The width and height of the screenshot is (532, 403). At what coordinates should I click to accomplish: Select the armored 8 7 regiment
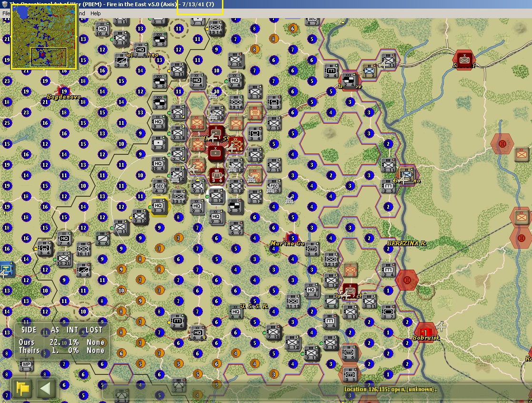[x=389, y=312]
